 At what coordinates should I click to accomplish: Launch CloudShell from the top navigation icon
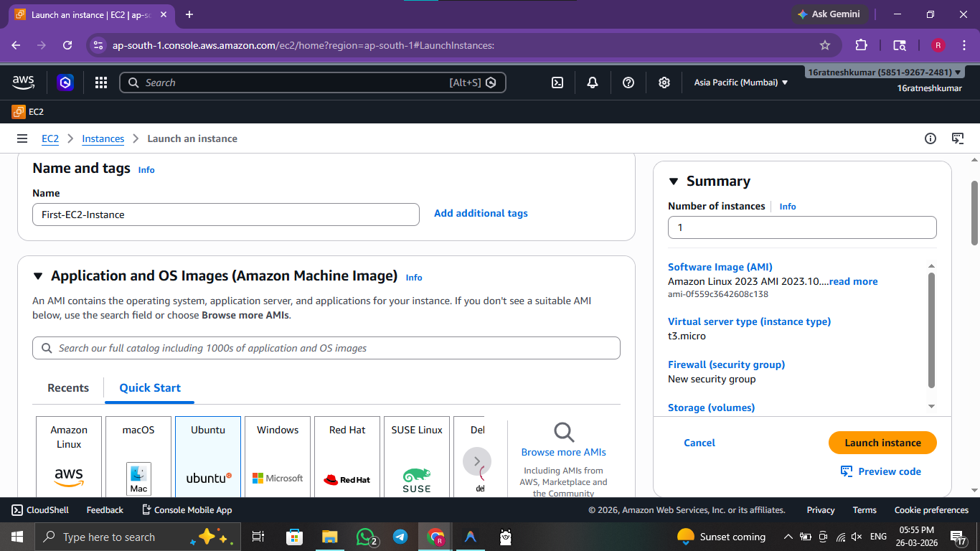tap(557, 83)
